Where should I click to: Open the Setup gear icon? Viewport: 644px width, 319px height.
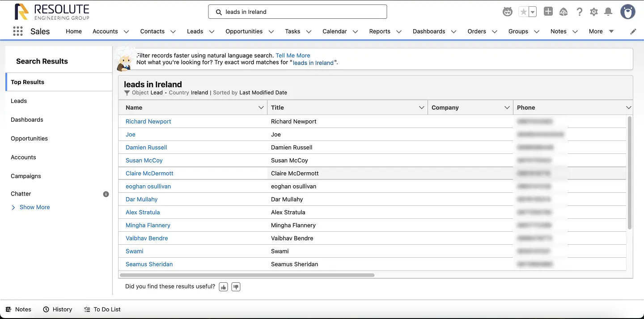(x=594, y=12)
